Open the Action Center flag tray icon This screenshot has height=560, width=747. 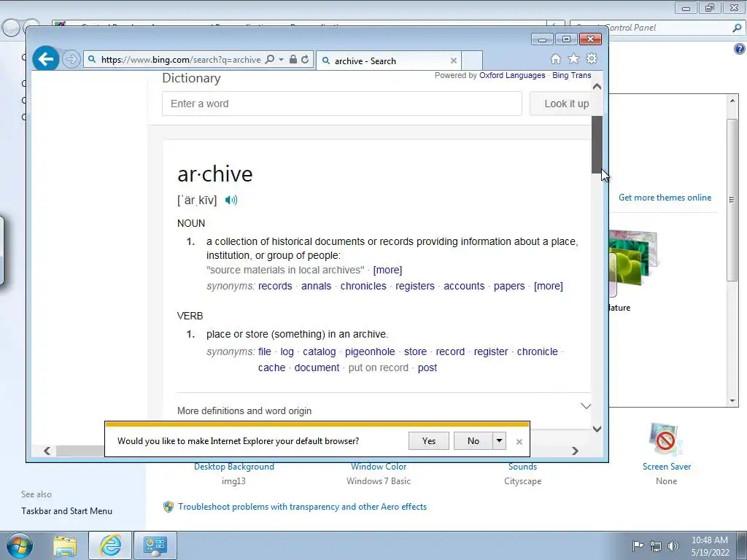click(638, 545)
